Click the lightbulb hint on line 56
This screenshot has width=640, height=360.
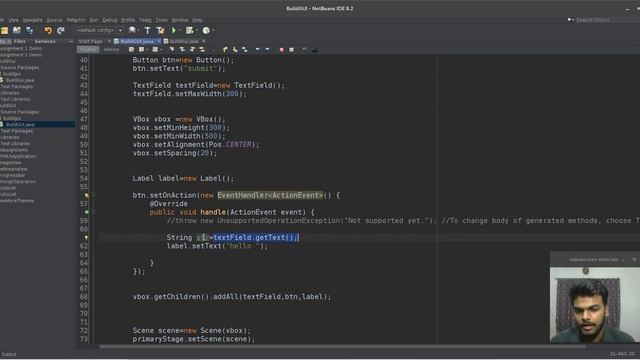click(x=86, y=196)
